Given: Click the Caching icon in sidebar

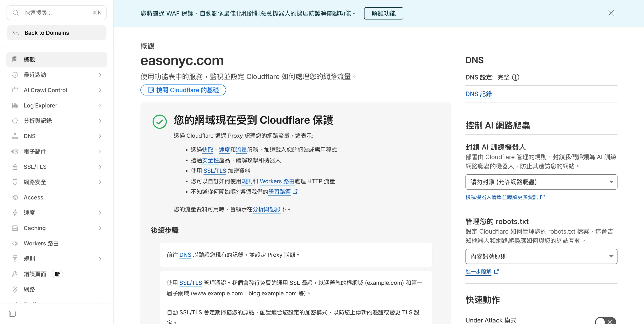Looking at the screenshot, I should pos(15,228).
